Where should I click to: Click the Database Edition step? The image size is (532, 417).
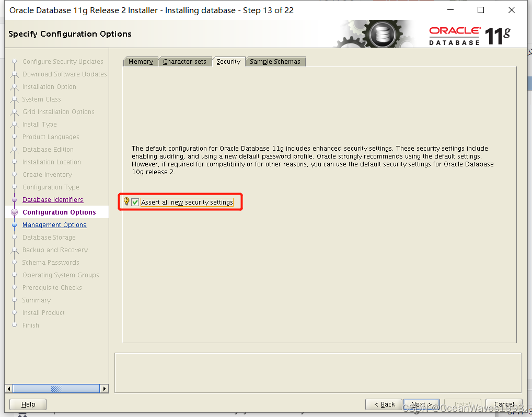(48, 150)
